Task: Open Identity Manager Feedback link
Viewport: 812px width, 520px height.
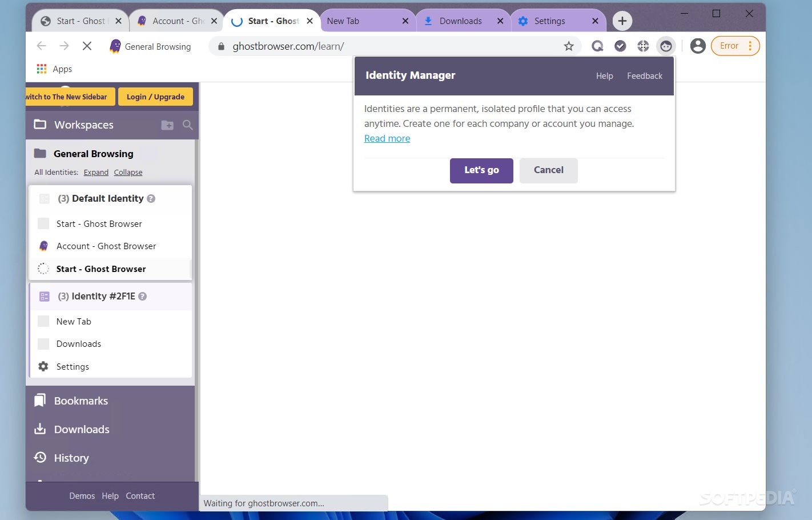Action: [x=645, y=76]
